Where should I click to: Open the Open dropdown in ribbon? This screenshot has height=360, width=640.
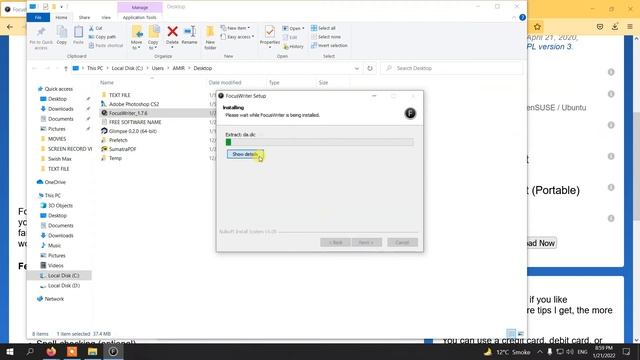(x=293, y=28)
